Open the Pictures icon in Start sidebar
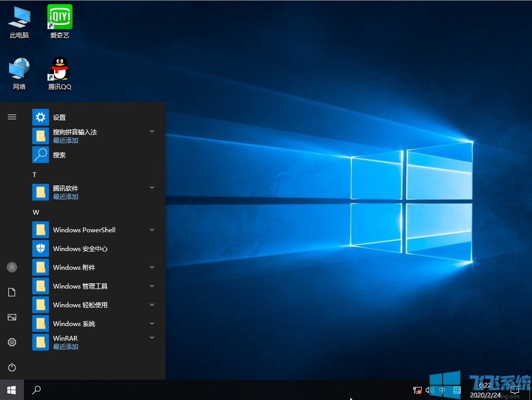The height and width of the screenshot is (400, 532). 12,317
